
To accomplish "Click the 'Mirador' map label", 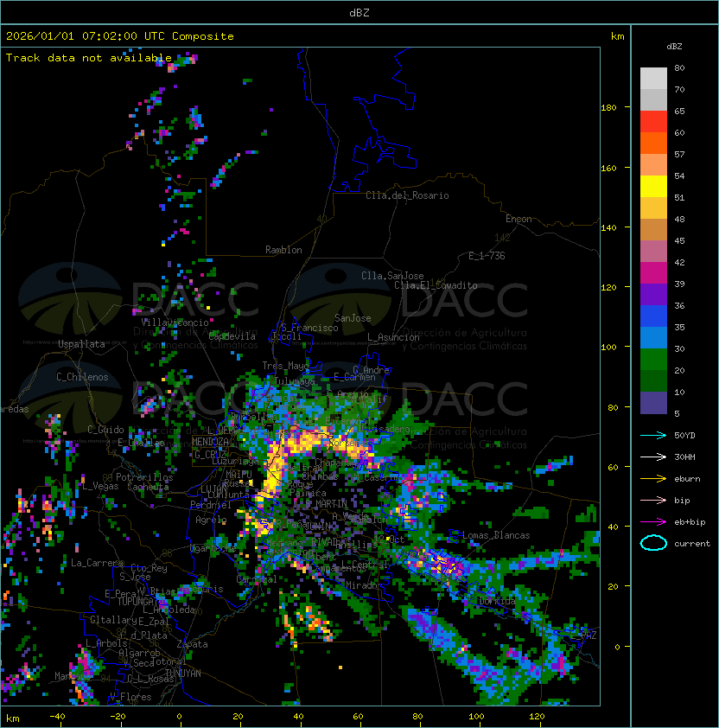I will tap(364, 585).
